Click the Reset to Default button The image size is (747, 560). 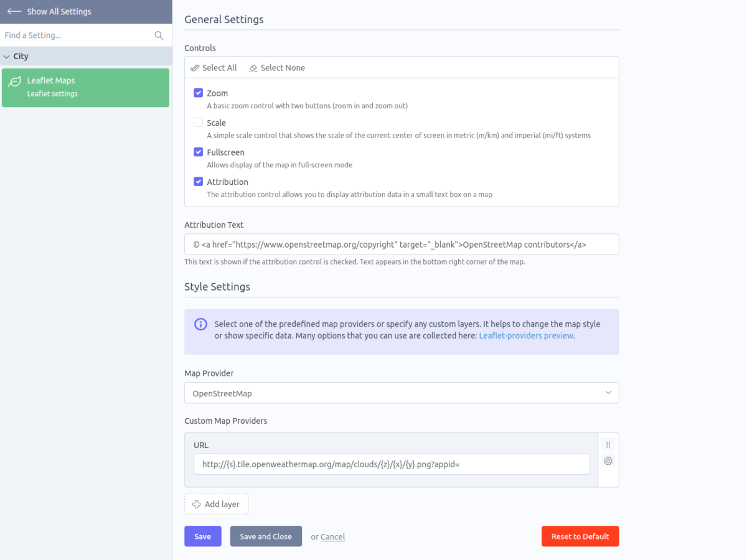point(580,536)
